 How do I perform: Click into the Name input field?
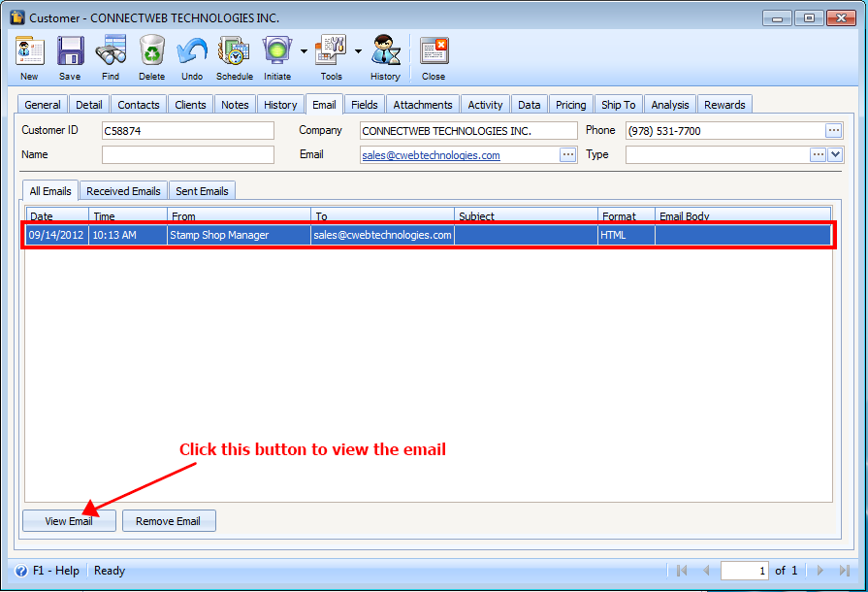click(187, 154)
